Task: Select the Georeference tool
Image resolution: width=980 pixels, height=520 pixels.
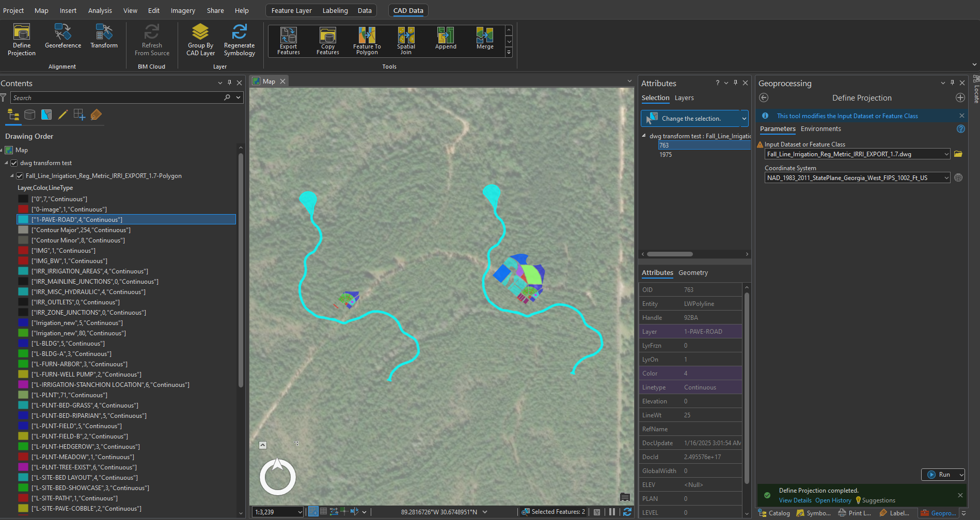Action: (x=62, y=38)
